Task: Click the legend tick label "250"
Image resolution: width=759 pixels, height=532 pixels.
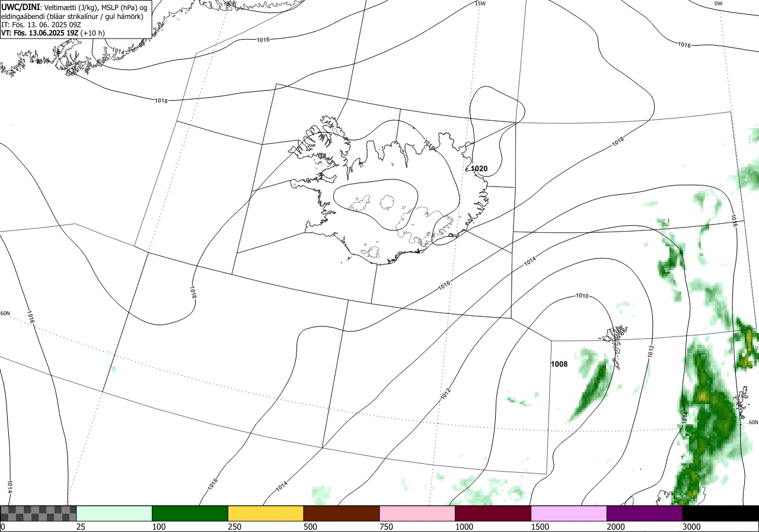Action: tap(234, 527)
